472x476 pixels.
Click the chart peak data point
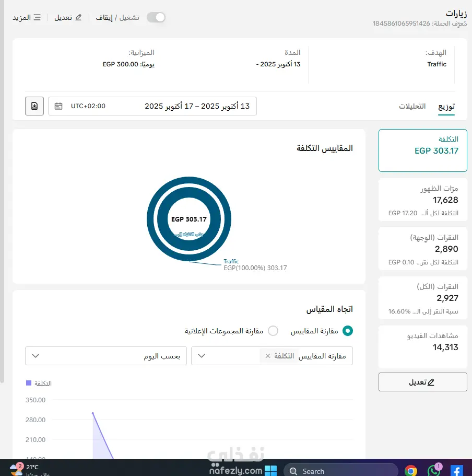(x=93, y=413)
